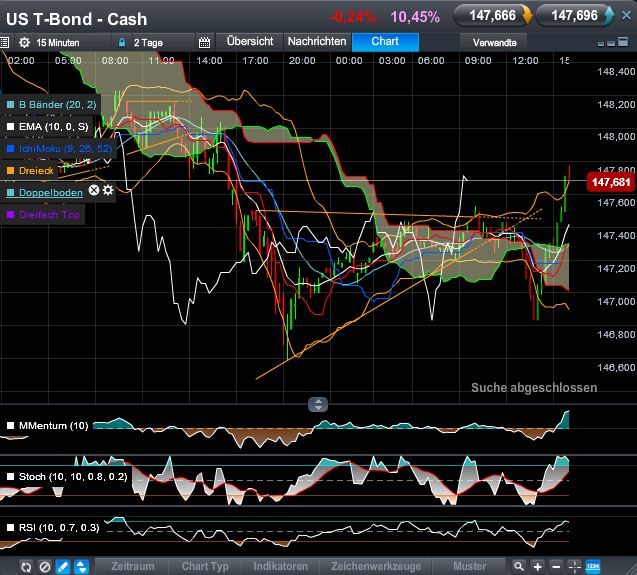The width and height of the screenshot is (637, 575).
Task: Open the Zeitraum menu
Action: click(133, 566)
